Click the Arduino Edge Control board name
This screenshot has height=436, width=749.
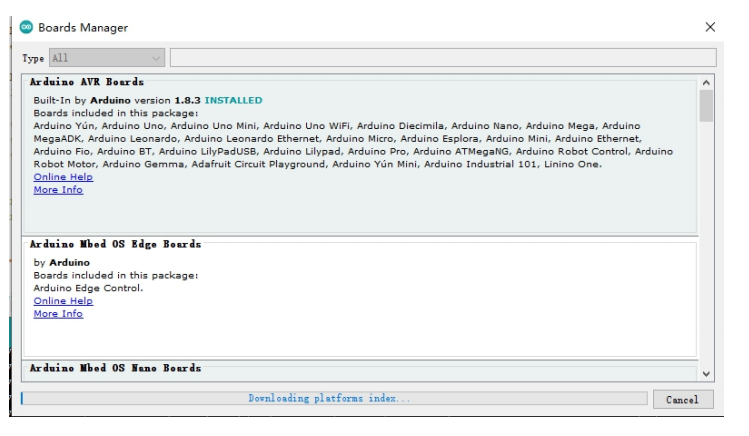point(88,288)
